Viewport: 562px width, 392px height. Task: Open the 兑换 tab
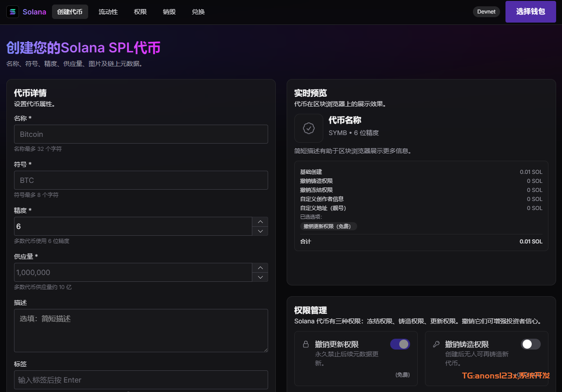tap(198, 12)
